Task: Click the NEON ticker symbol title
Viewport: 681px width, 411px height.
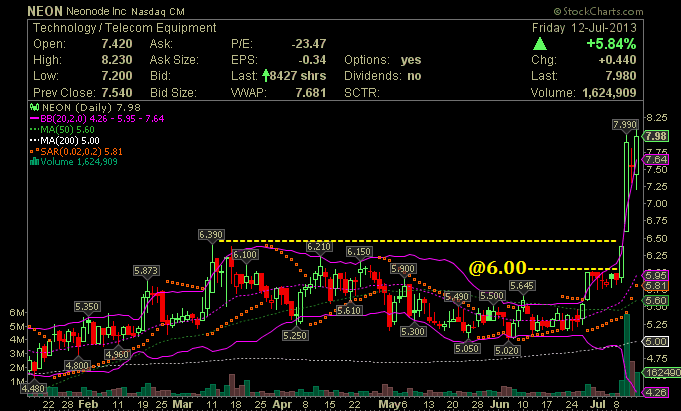Action: [x=45, y=11]
